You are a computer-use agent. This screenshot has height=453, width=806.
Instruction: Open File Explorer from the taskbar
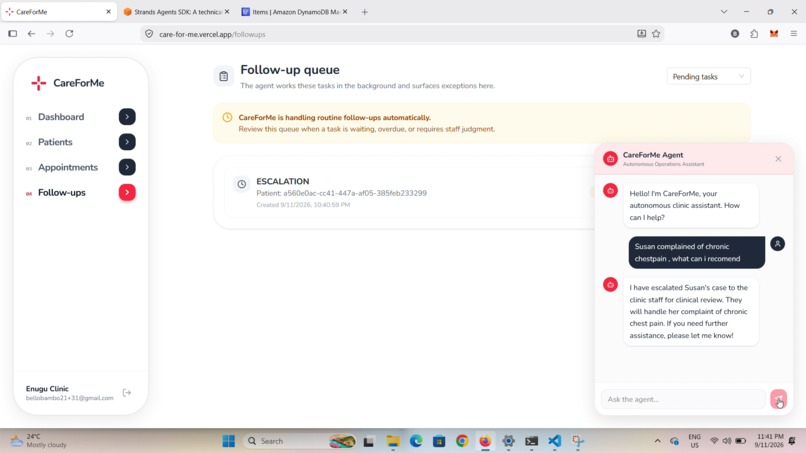(x=393, y=441)
